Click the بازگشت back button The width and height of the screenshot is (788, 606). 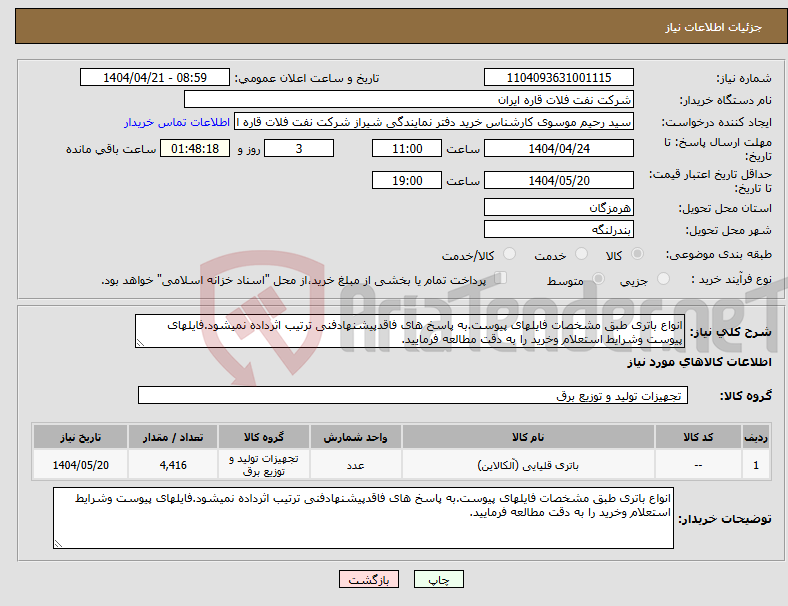tap(369, 579)
